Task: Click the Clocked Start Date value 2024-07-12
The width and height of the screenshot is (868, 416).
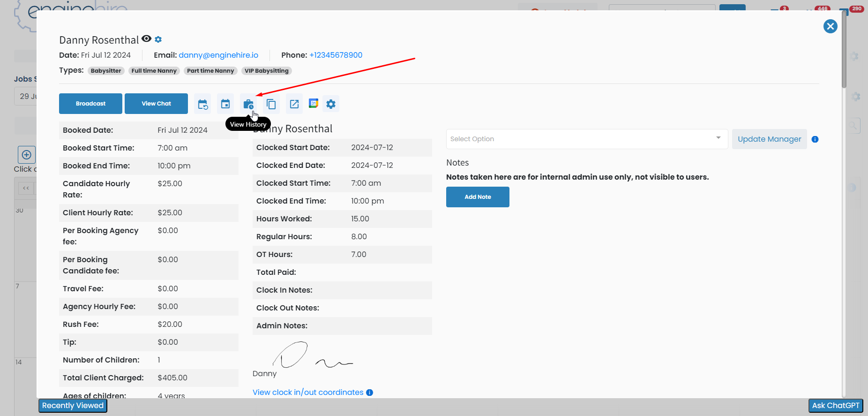Action: click(x=372, y=148)
